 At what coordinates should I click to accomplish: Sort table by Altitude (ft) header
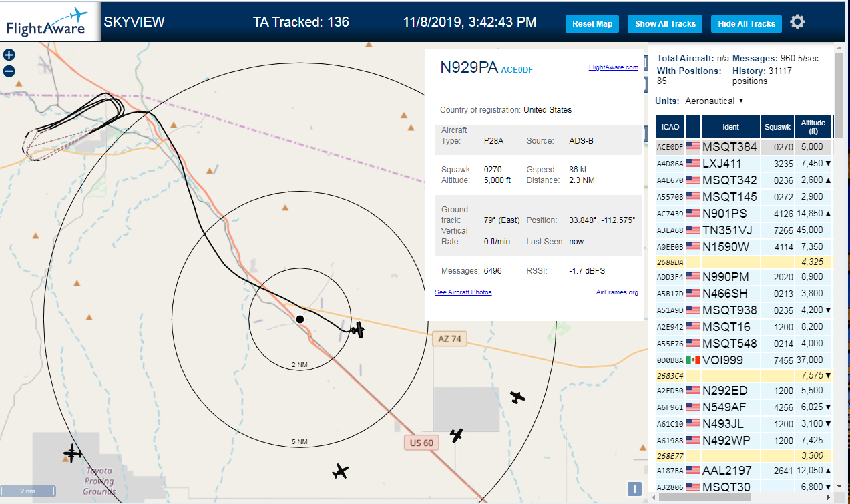pyautogui.click(x=813, y=127)
